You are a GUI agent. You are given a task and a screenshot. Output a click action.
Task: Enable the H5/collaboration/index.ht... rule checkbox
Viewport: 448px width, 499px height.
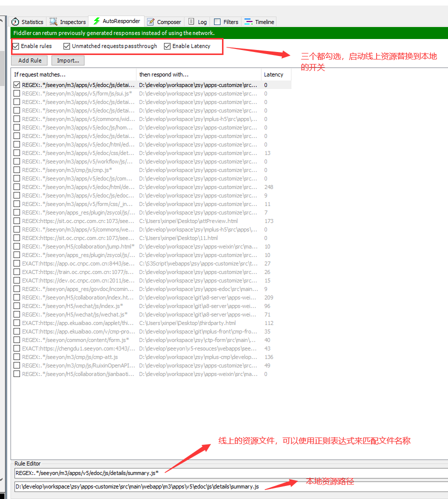coord(17,297)
